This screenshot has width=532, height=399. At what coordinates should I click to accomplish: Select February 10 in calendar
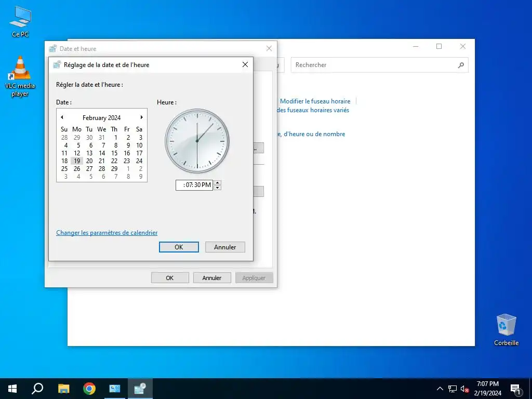(x=139, y=145)
